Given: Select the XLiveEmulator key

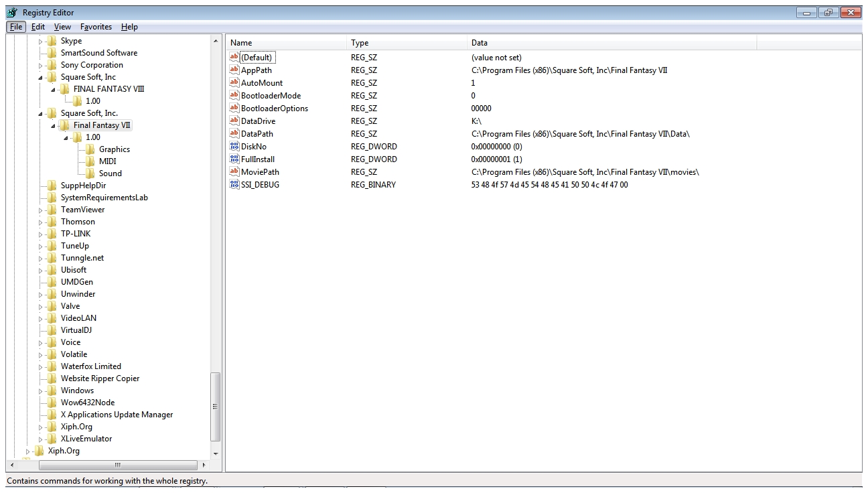Looking at the screenshot, I should coord(86,439).
